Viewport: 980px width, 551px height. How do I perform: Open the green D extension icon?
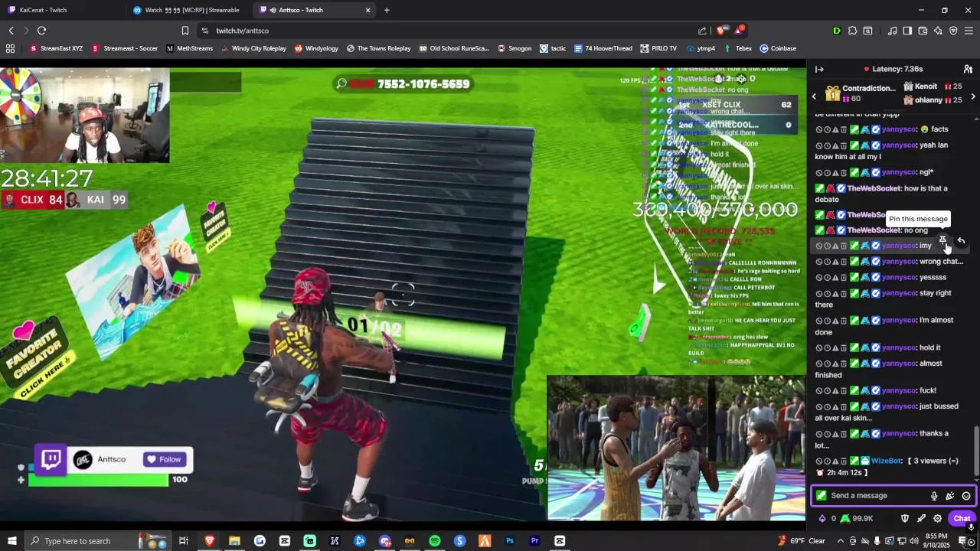point(837,31)
